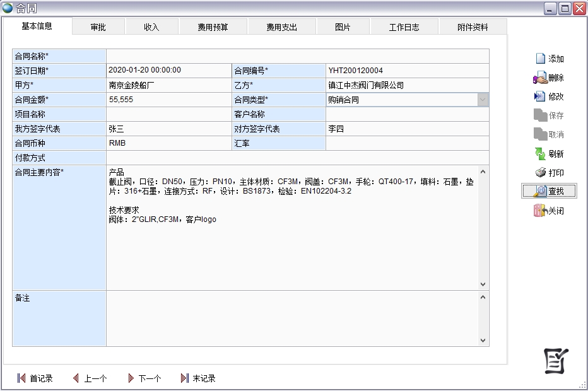
Task: Switch to the 审批 tab
Action: coord(98,27)
